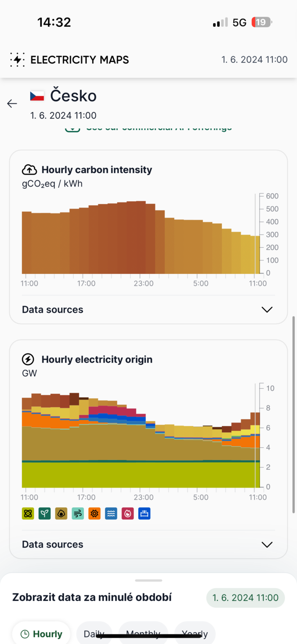
Task: Switch to Yearly view tab
Action: click(x=194, y=634)
